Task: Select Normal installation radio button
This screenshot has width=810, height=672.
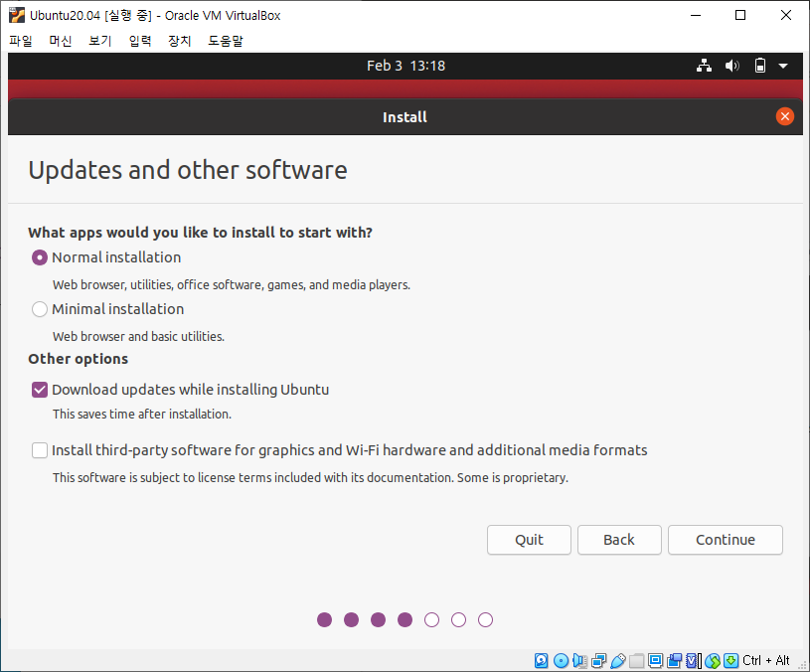Action: click(40, 257)
